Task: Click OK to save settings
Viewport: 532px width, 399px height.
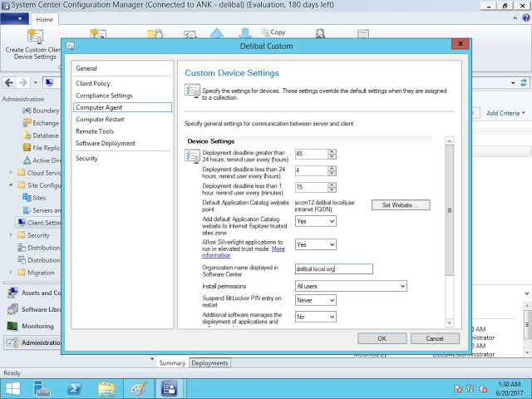Action: click(382, 338)
